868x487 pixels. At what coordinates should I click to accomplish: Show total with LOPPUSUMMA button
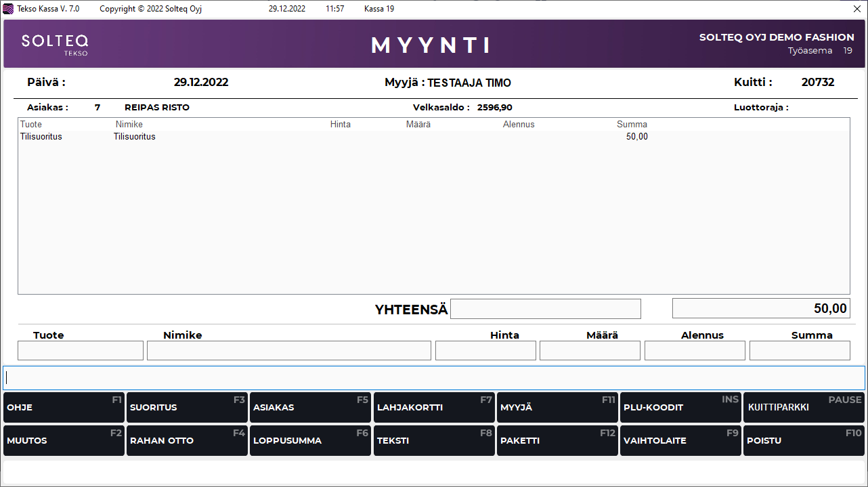[x=310, y=441]
